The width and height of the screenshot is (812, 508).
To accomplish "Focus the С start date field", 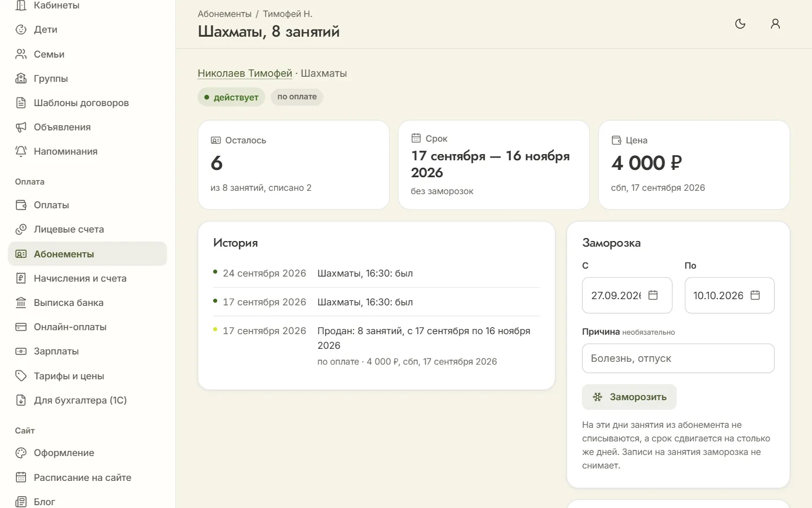I will (x=627, y=295).
